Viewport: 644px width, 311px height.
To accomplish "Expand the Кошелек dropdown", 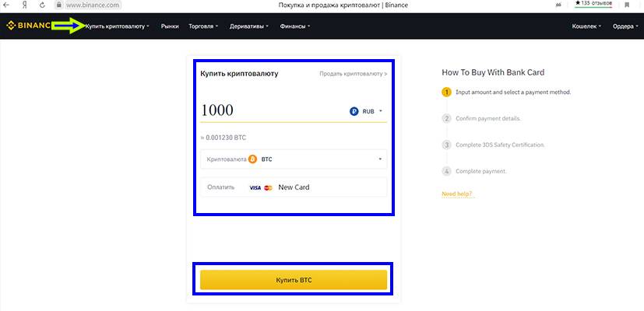I will [x=588, y=26].
